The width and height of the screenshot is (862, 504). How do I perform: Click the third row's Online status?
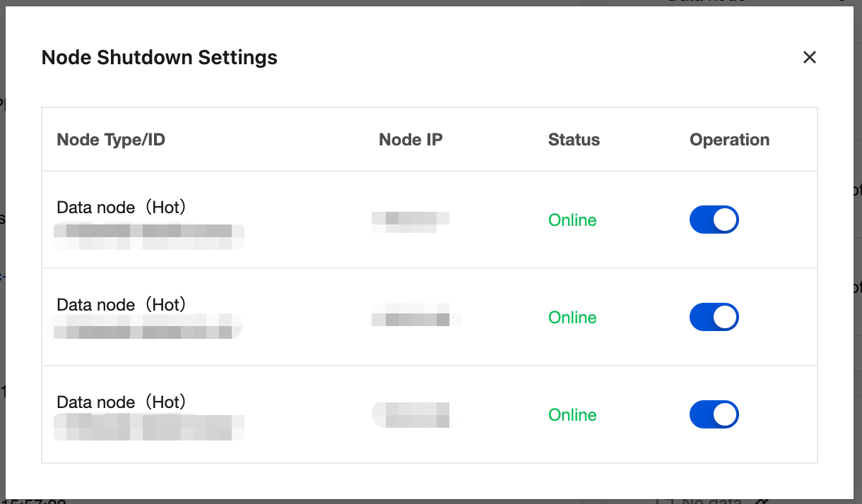point(572,415)
